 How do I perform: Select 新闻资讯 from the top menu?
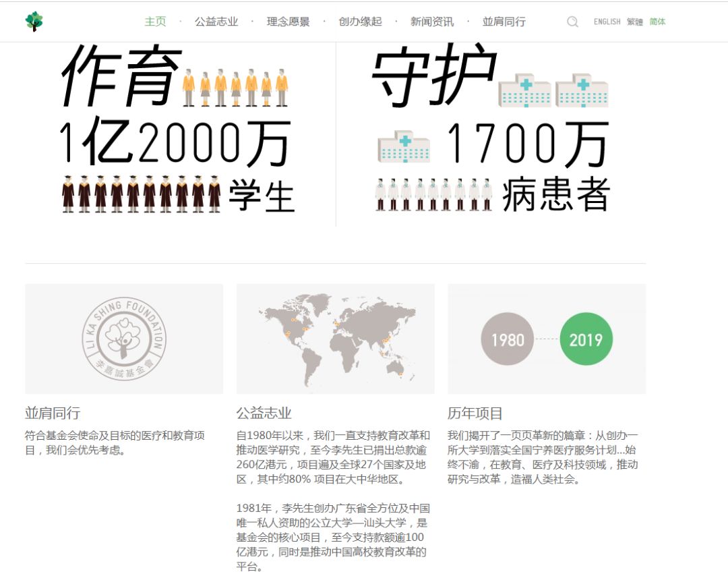pyautogui.click(x=432, y=22)
